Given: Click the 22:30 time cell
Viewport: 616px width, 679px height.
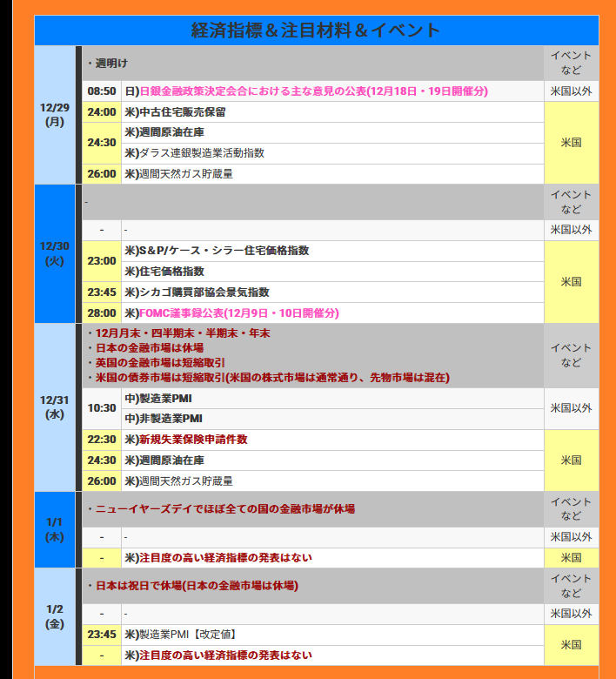Looking at the screenshot, I should point(102,440).
